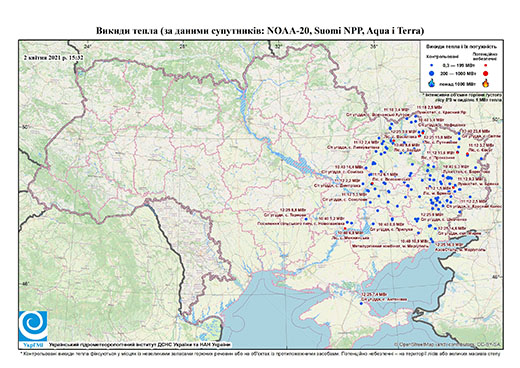The image size is (520, 368).
Task: Select the '200 — 1000 МВт' legend label
Action: [x=457, y=73]
